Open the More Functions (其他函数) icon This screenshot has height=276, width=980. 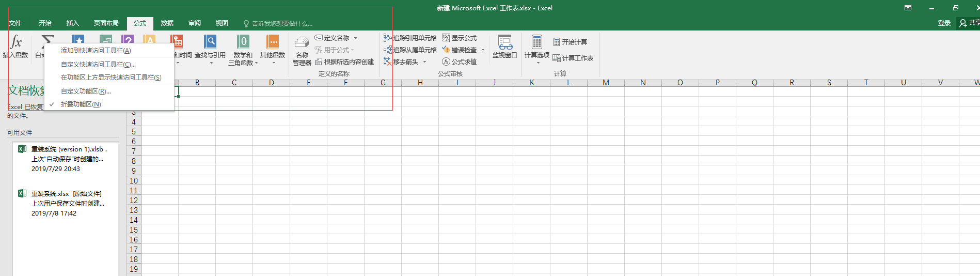click(x=273, y=41)
